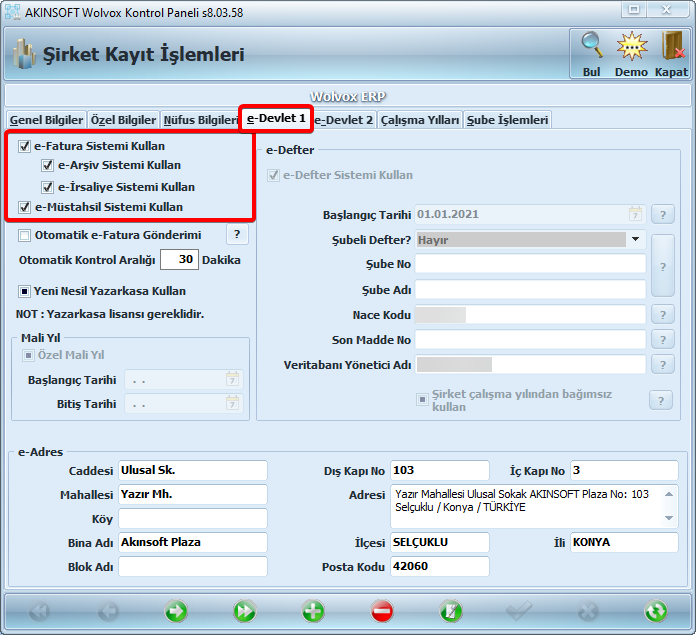Enable Otomatik e-Fatura Gönderimi checkbox
This screenshot has height=635, width=696.
click(24, 235)
